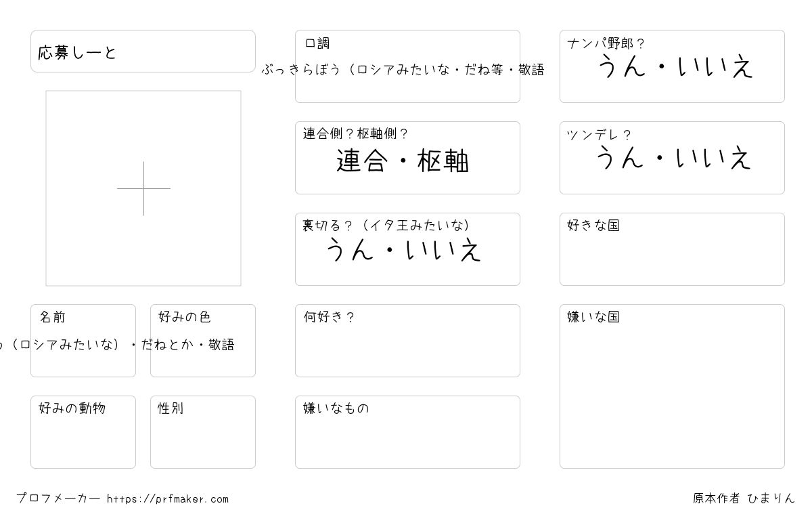Select うん under ナンパ野郎? question
Image resolution: width=812 pixels, height=508 pixels.
(x=621, y=66)
